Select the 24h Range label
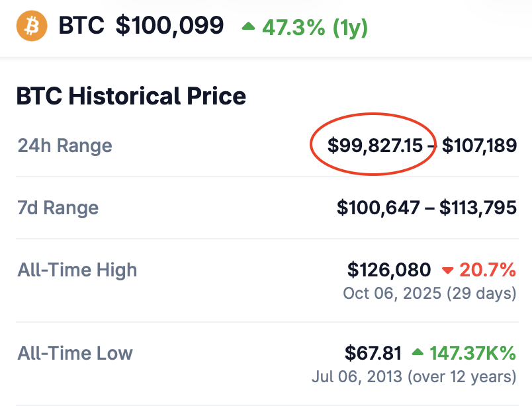532x406 pixels. tap(65, 145)
